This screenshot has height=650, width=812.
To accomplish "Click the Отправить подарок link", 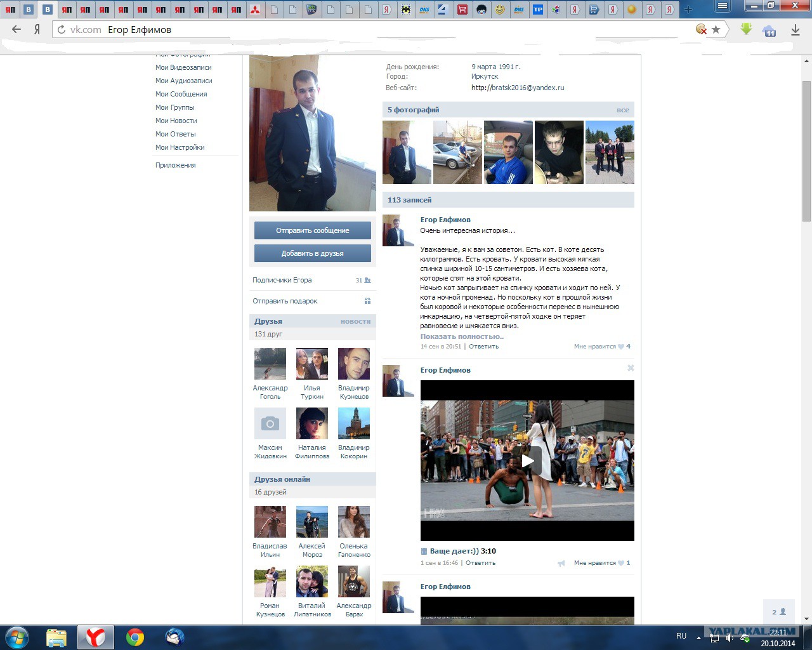I will 285,301.
